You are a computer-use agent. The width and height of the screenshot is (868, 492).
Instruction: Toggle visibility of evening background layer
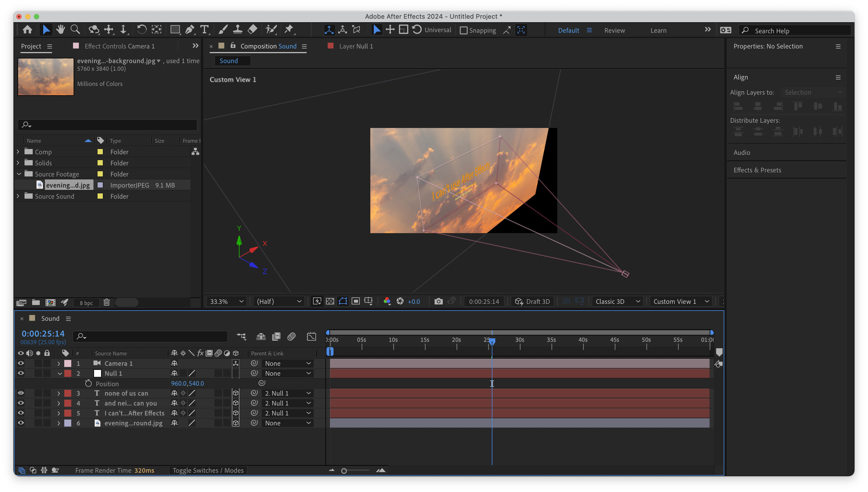click(x=21, y=423)
